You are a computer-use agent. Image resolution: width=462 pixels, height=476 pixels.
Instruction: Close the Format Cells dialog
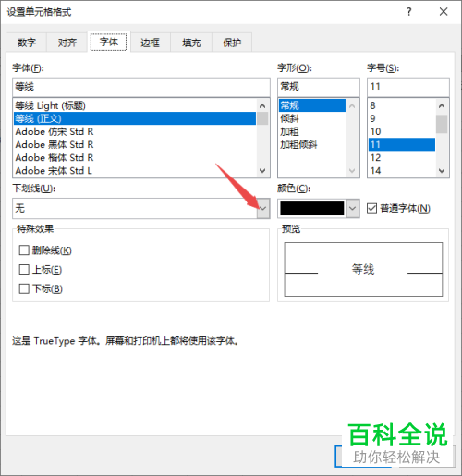click(x=444, y=12)
